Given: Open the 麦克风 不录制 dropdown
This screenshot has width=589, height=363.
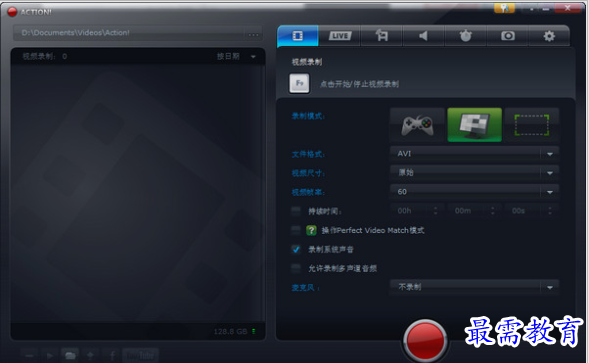Looking at the screenshot, I should point(474,287).
